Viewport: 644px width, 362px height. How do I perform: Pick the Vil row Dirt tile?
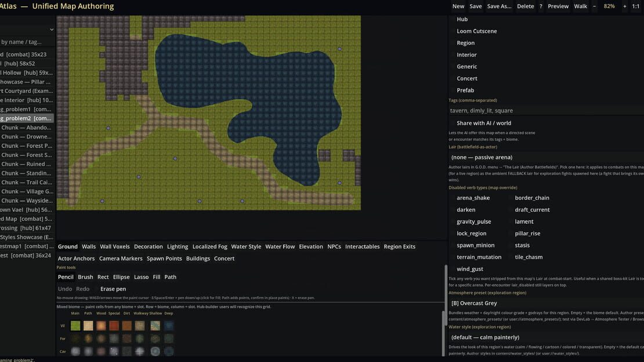pyautogui.click(x=126, y=326)
